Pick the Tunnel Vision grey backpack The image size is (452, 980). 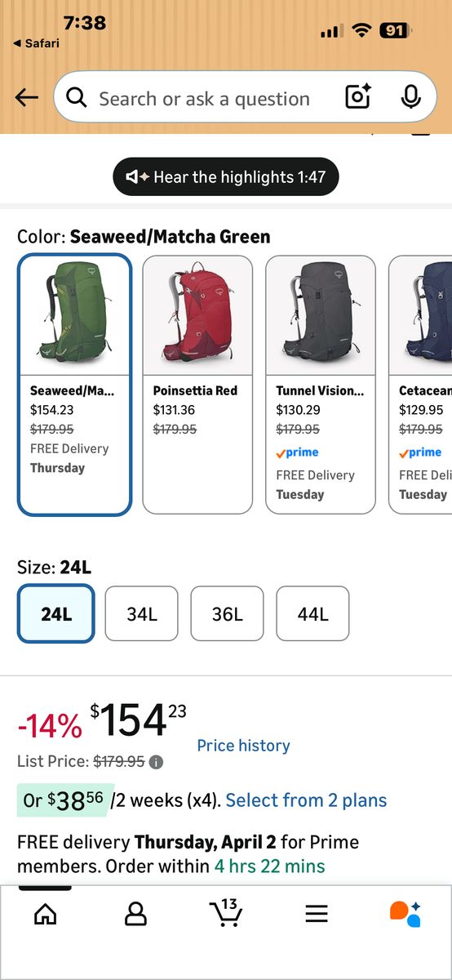coord(321,385)
